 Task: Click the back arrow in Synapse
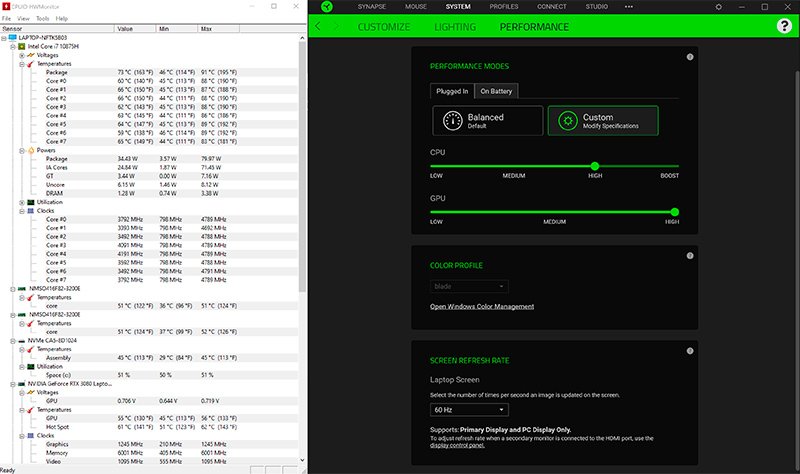318,26
